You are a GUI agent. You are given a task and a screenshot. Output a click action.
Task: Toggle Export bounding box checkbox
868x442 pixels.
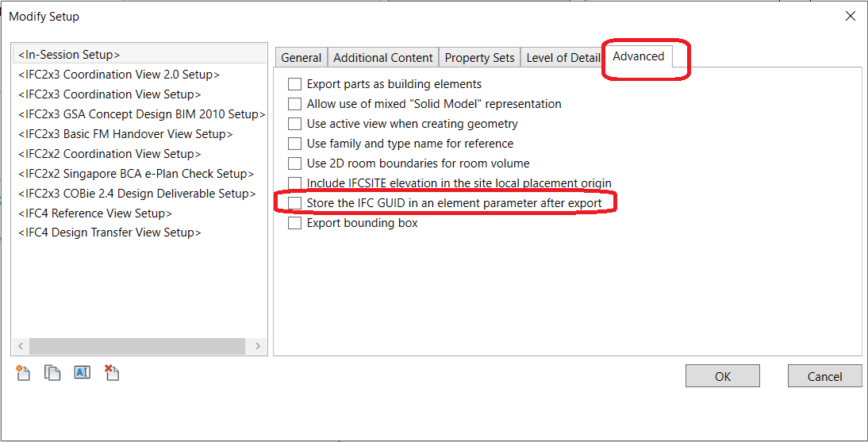pos(295,223)
